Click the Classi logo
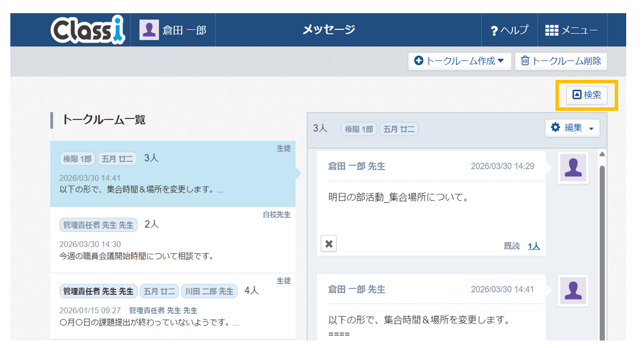The image size is (644, 348). 87,29
